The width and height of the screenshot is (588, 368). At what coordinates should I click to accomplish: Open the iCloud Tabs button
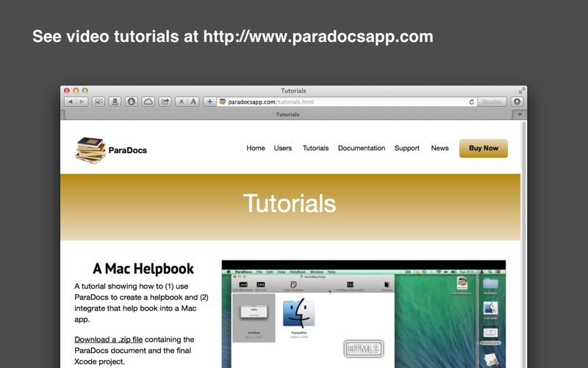point(148,102)
